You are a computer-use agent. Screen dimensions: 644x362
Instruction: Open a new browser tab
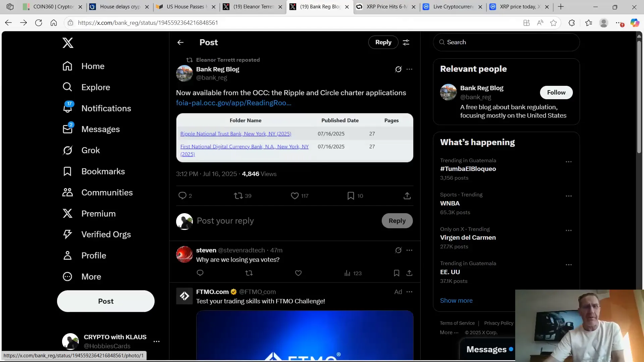(x=561, y=7)
